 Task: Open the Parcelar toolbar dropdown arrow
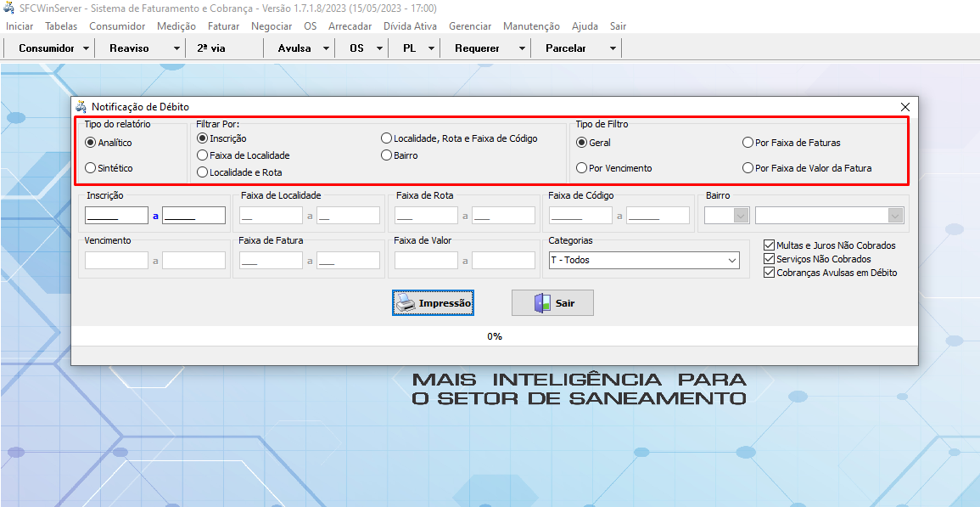(613, 48)
